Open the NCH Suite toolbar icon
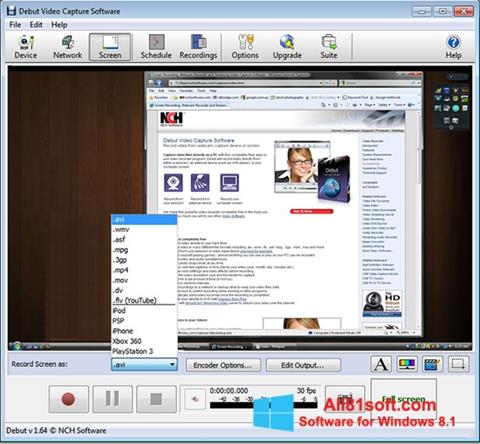This screenshot has width=480, height=444. coord(329,47)
